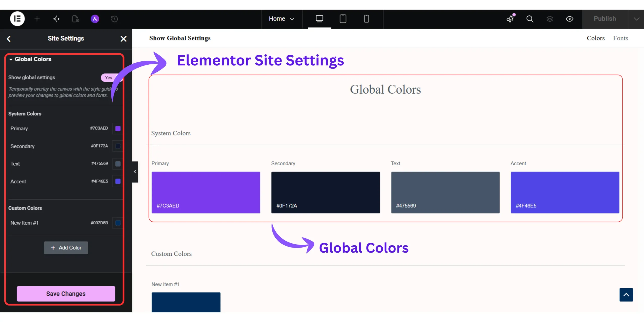This screenshot has height=322, width=644.
Task: Open the Publish options arrow
Action: pos(636,19)
